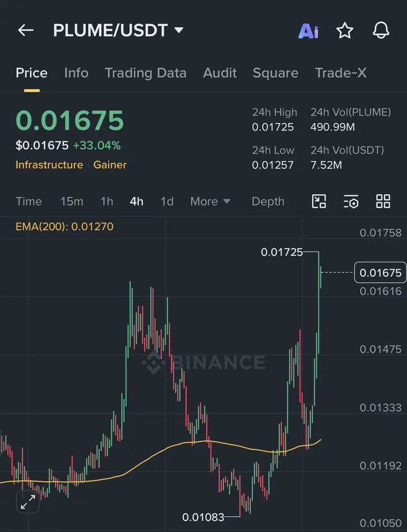The image size is (407, 532).
Task: Tap the Infrastructure category tag
Action: (x=50, y=164)
